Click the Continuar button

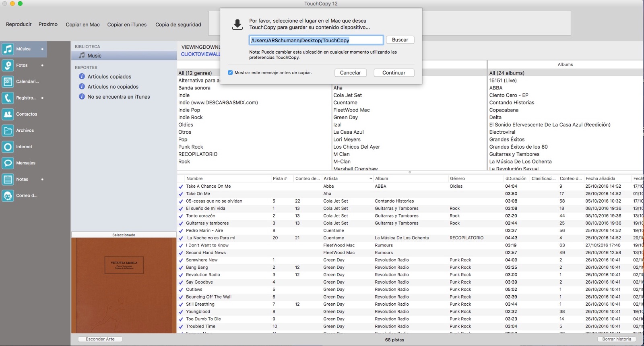tap(394, 73)
